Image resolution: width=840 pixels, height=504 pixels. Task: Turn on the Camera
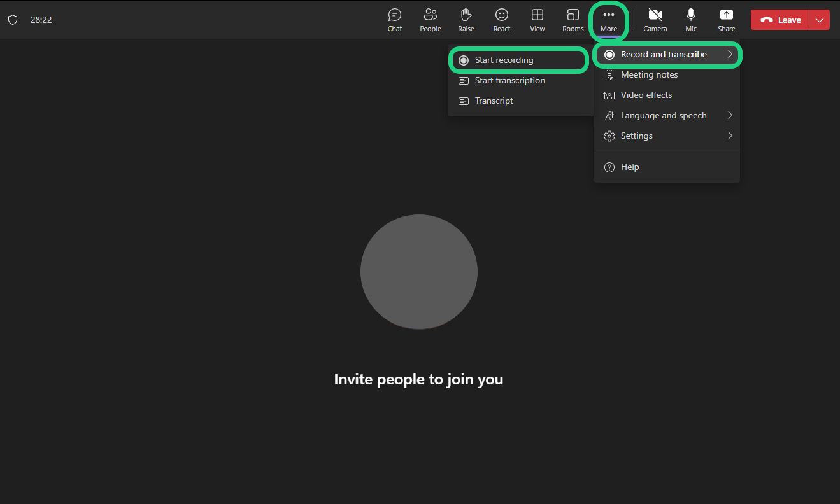coord(655,20)
